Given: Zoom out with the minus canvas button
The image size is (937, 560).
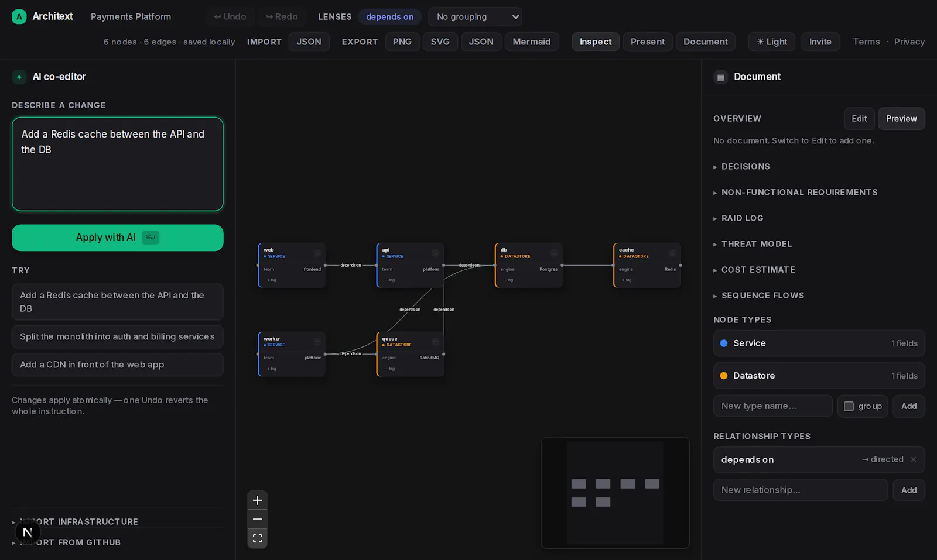Looking at the screenshot, I should tap(257, 519).
